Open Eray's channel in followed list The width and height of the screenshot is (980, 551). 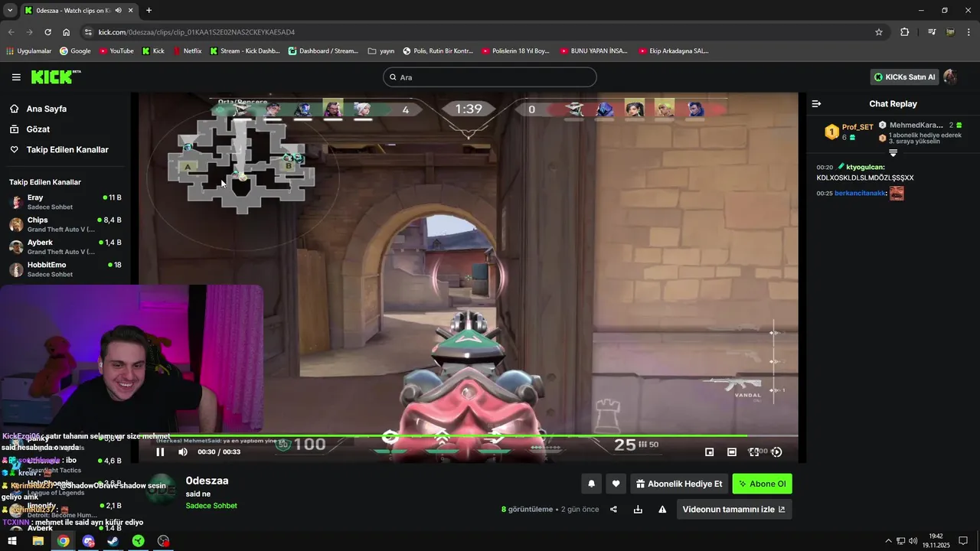pyautogui.click(x=64, y=202)
